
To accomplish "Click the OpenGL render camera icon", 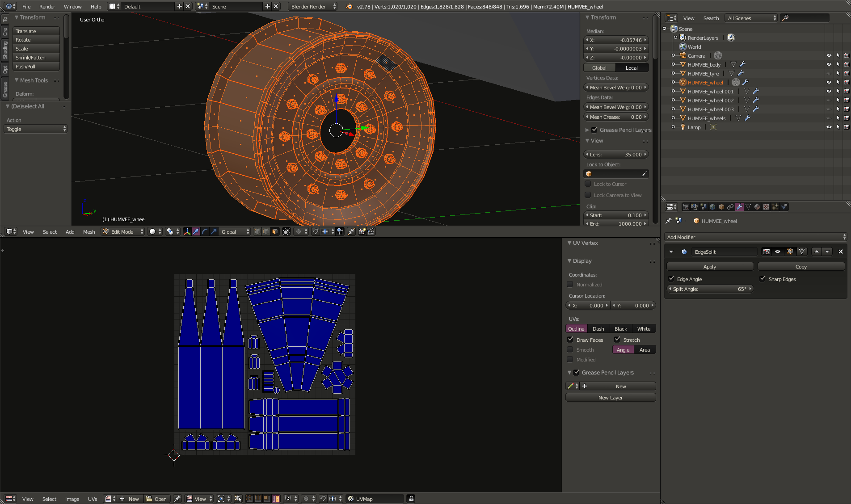I will coord(362,231).
